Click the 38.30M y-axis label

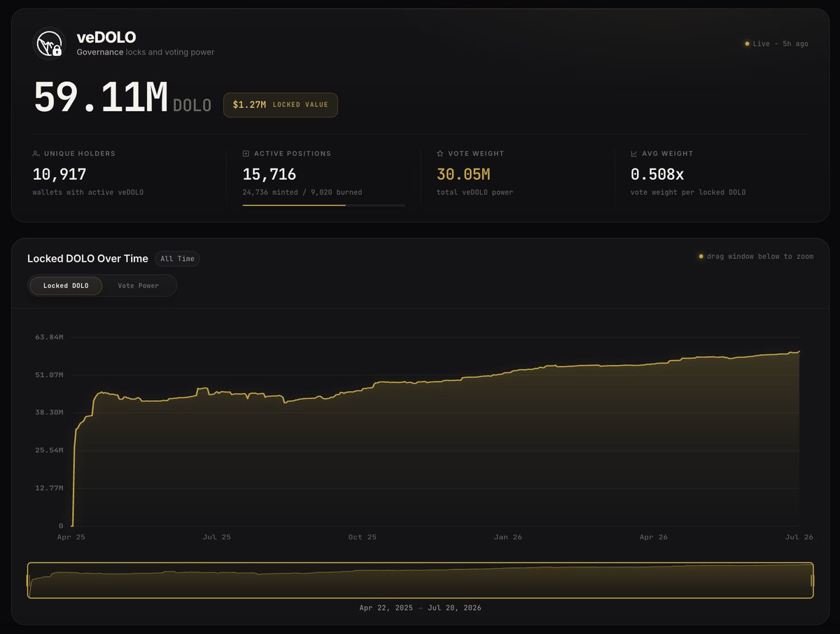(50, 413)
